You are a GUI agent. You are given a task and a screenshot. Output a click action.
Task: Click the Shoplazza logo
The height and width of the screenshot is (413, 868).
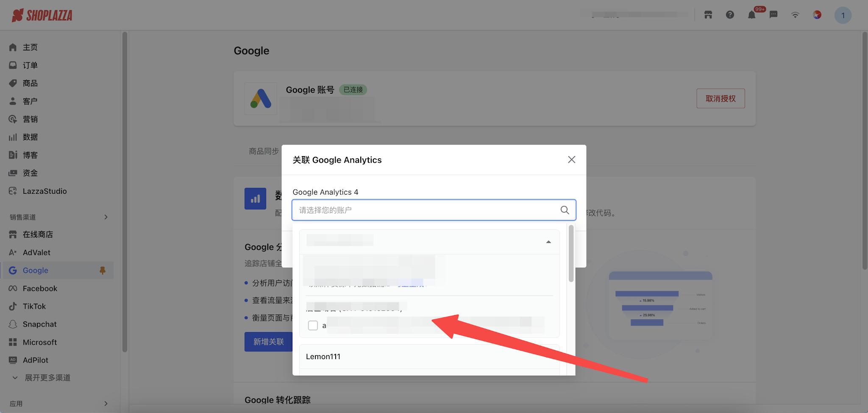coord(42,15)
